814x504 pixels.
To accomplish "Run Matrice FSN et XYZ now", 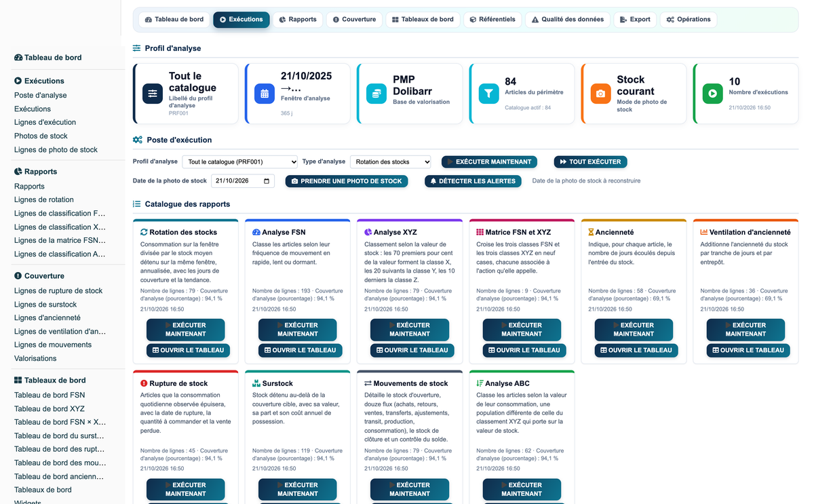I will pos(522,330).
